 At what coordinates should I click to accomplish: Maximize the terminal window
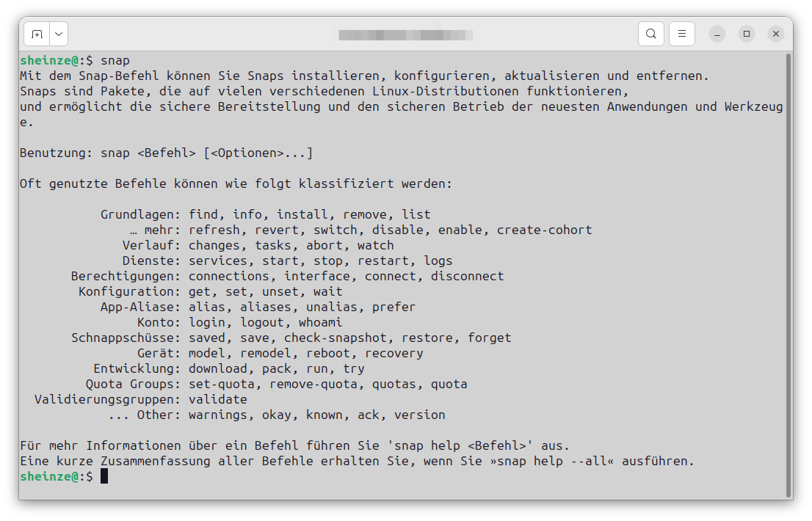click(x=746, y=33)
